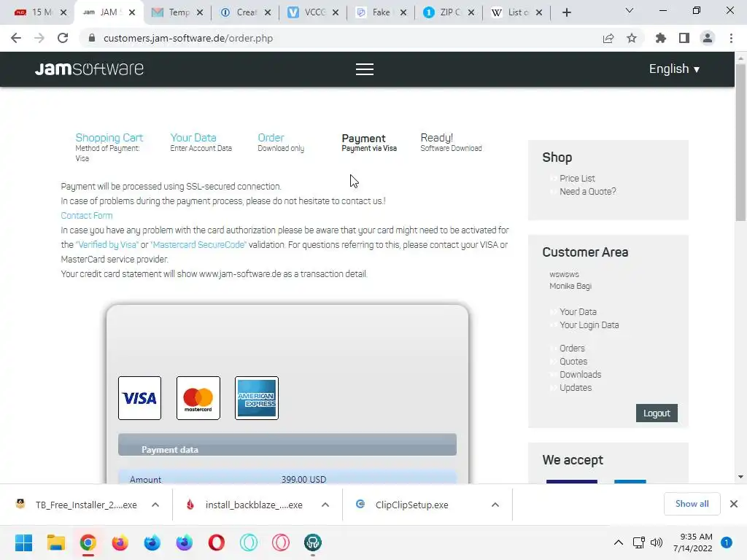Go to the Your Data step

coord(193,138)
